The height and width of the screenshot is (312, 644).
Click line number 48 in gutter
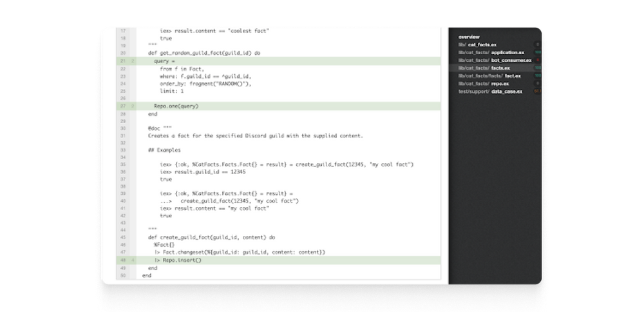click(123, 260)
